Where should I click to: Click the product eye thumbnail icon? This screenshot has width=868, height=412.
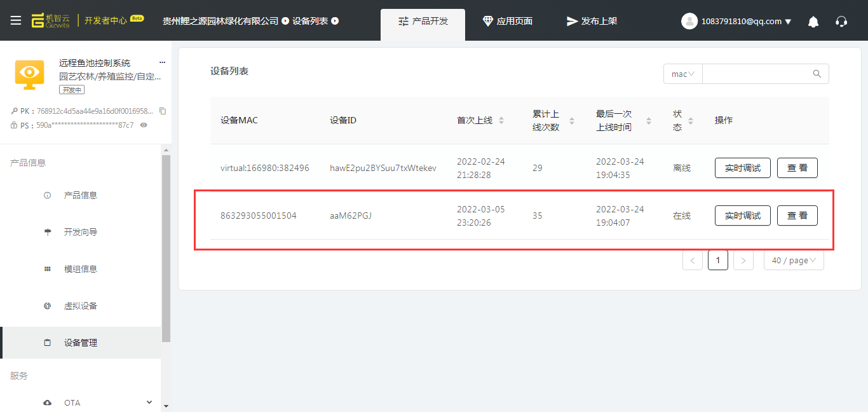29,74
